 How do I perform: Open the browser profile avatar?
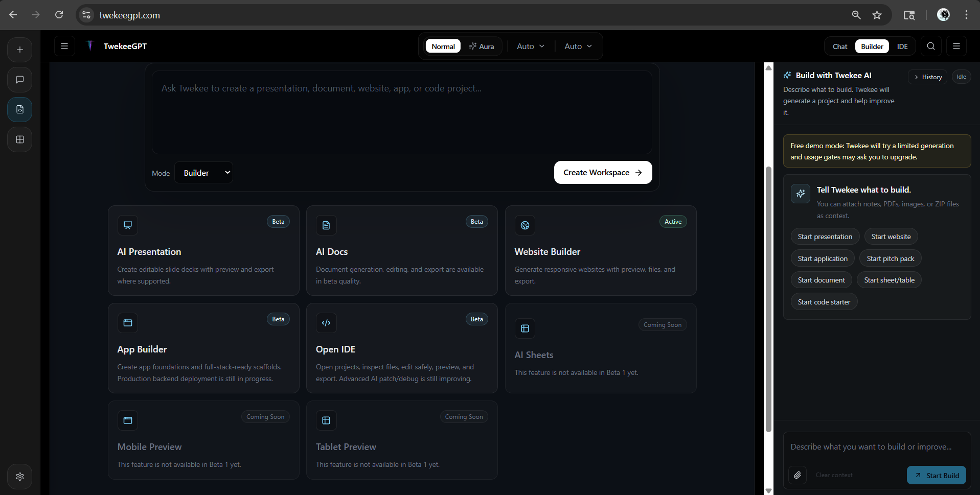944,15
